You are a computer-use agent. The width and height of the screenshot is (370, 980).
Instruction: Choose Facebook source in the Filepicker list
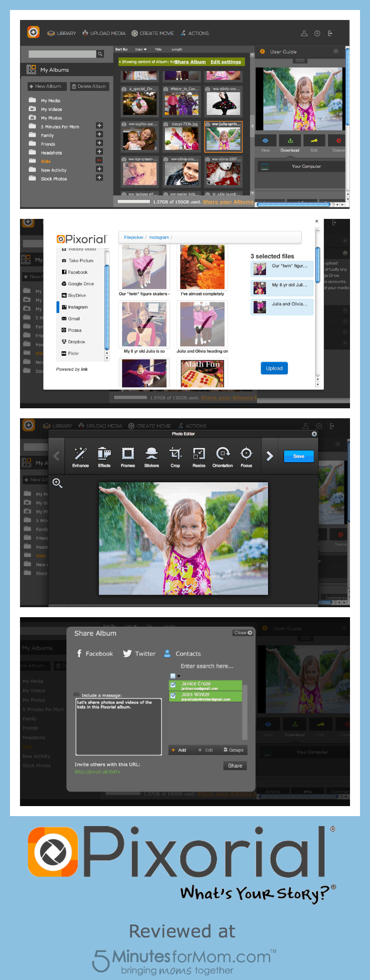click(x=78, y=272)
